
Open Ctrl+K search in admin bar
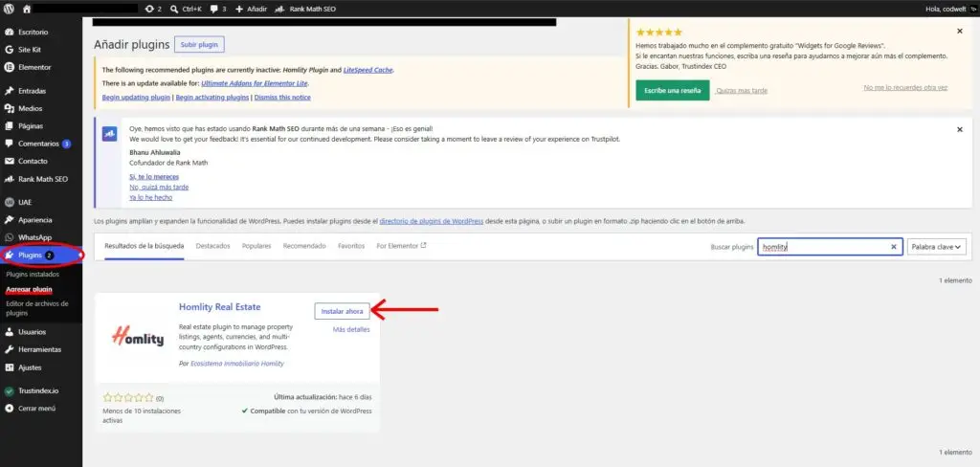186,9
